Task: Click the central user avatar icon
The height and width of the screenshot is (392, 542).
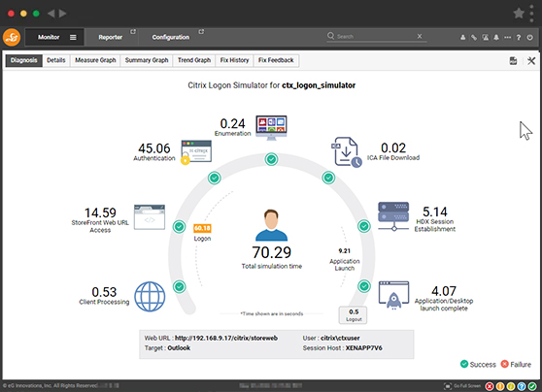Action: [x=271, y=224]
